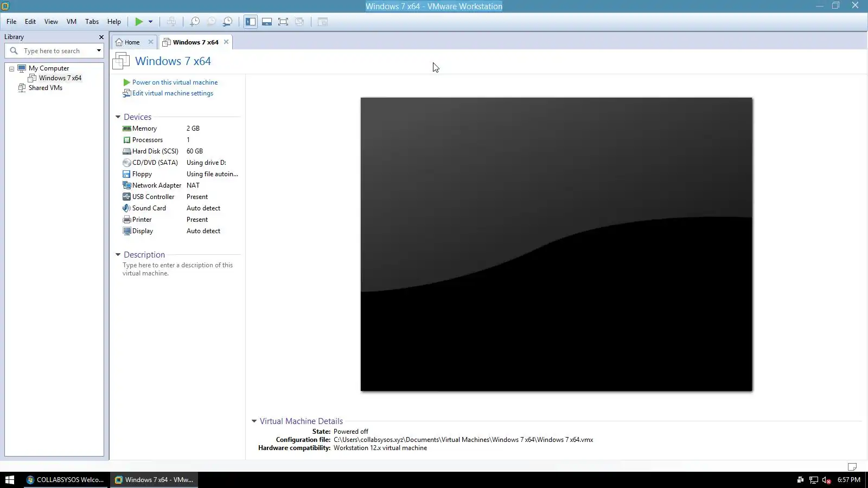Screen dimensions: 868x488
Task: Open the Library search filter dropdown
Action: (99, 51)
